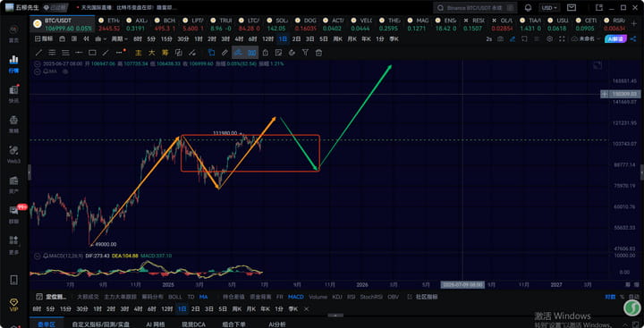
Task: Switch to the AI分析 tab
Action: click(x=276, y=324)
